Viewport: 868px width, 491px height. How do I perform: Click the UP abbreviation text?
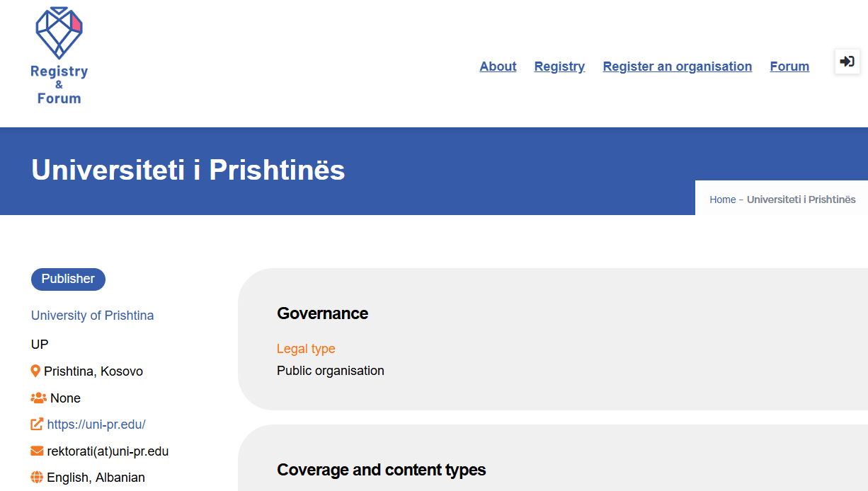40,345
